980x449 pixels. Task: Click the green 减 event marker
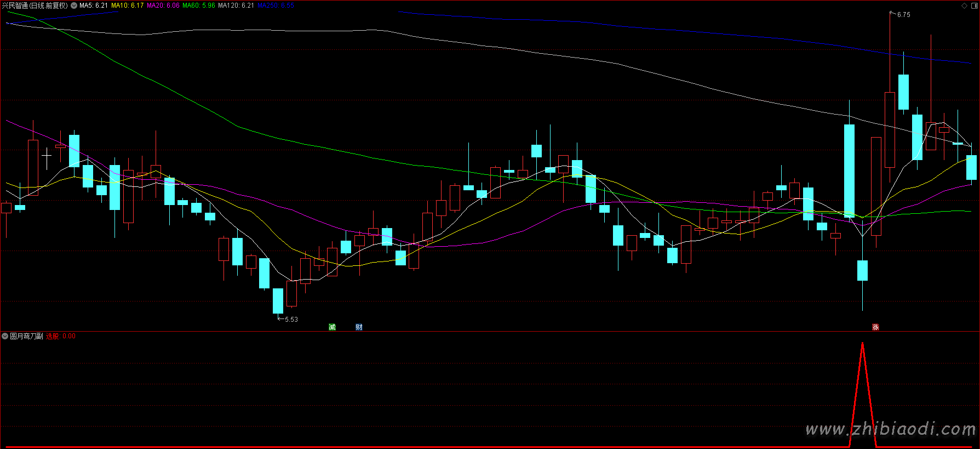[332, 327]
